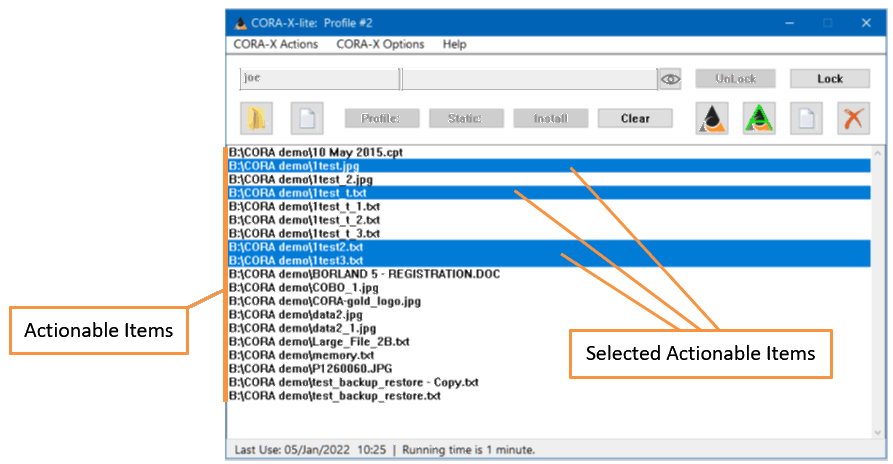Open the CORA-X Actions menu

(x=275, y=44)
